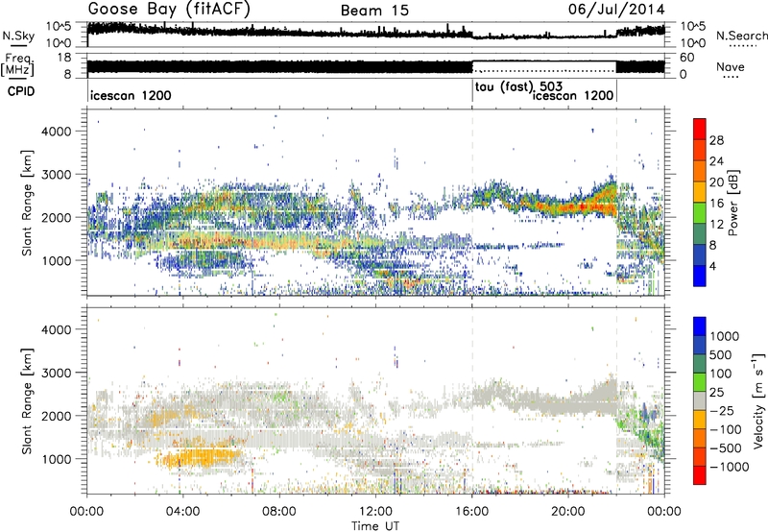Click the "04:00" time tick label
Image resolution: width=768 pixels, height=532 pixels.
(x=183, y=512)
